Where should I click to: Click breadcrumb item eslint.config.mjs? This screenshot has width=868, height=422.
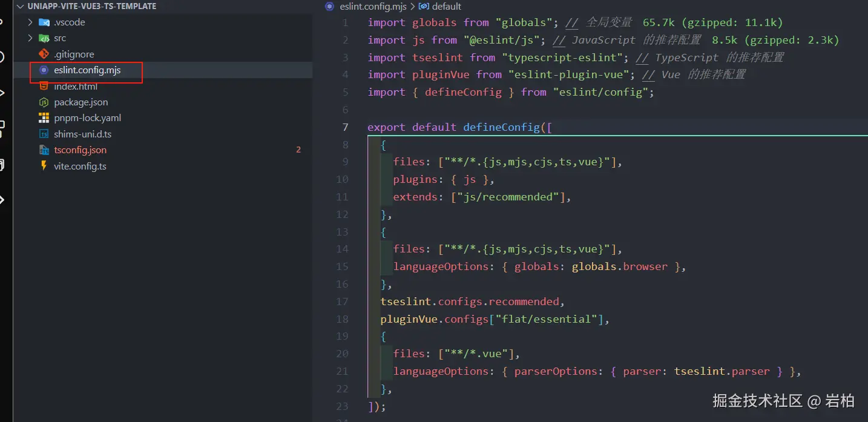(x=373, y=7)
